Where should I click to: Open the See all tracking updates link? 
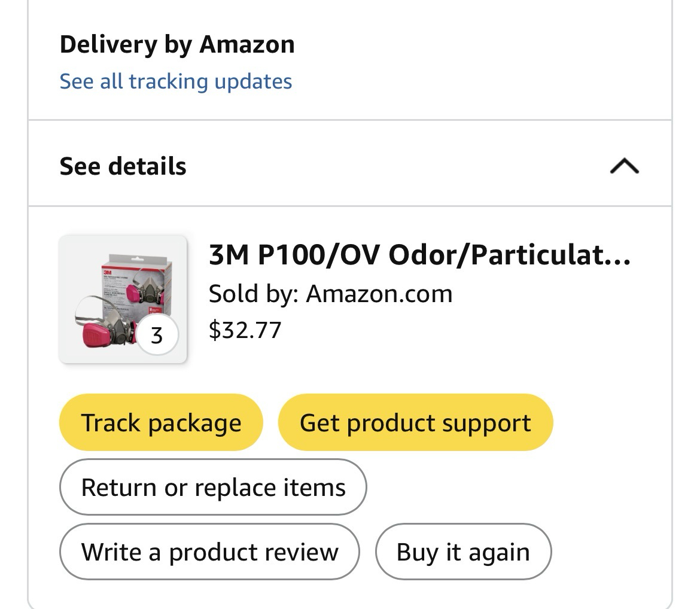tap(175, 81)
